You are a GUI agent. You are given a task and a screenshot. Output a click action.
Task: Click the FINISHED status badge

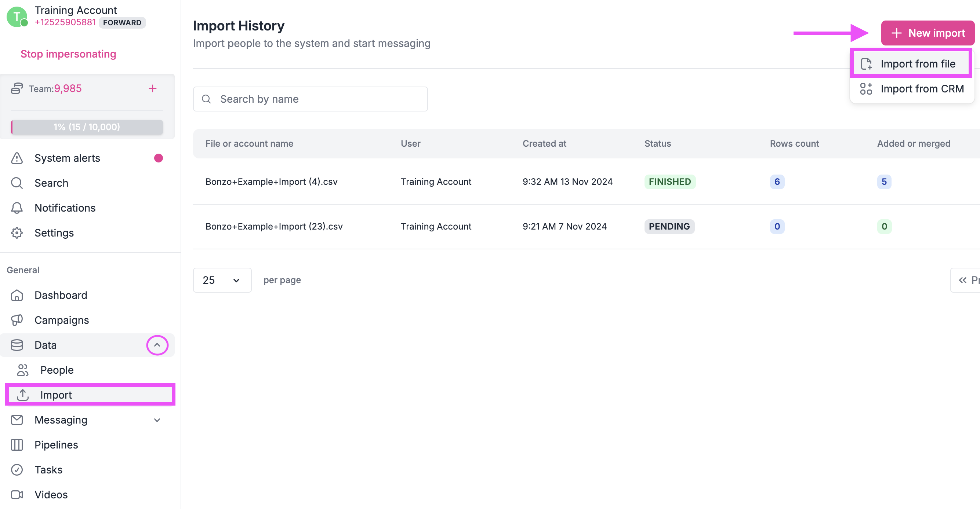coord(669,182)
